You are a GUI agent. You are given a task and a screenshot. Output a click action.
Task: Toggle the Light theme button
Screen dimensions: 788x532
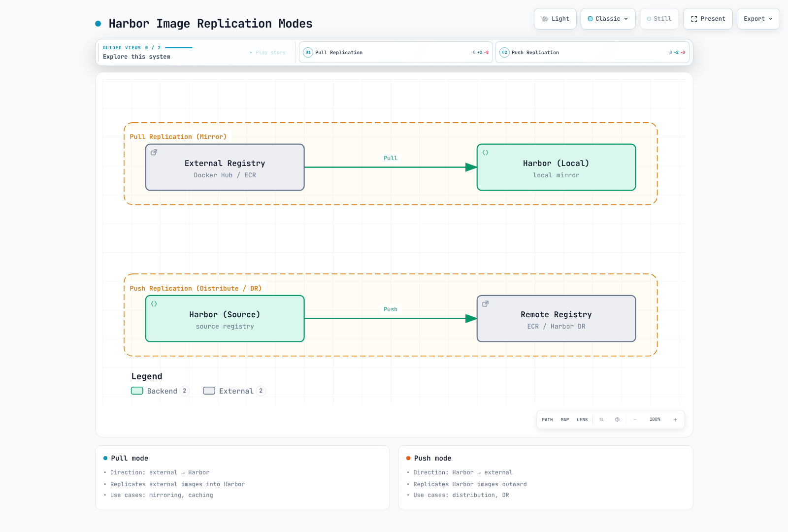555,19
